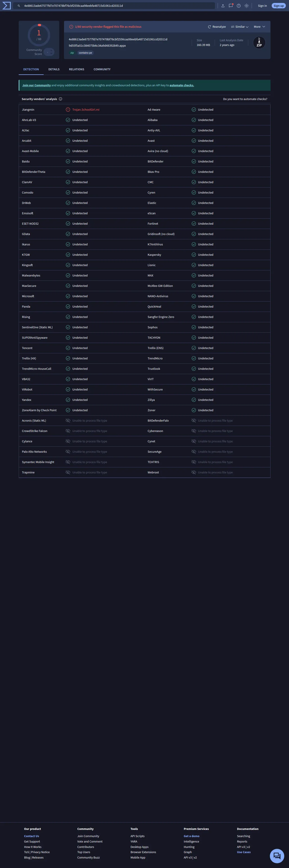Click the zip tag chip
This screenshot has height=868, width=289.
(x=72, y=53)
